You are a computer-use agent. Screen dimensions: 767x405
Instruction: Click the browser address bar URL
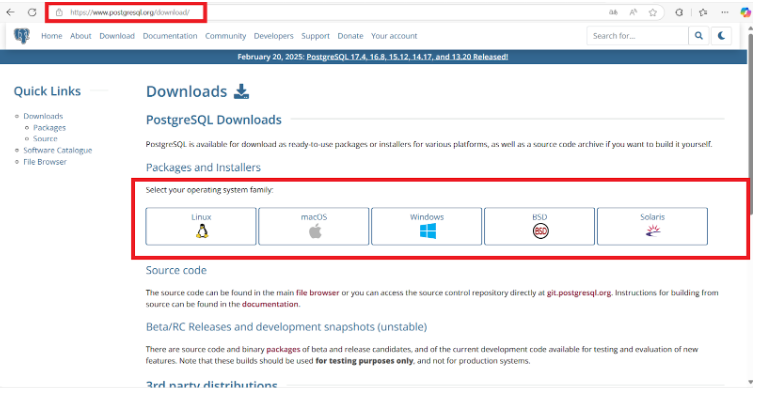126,12
